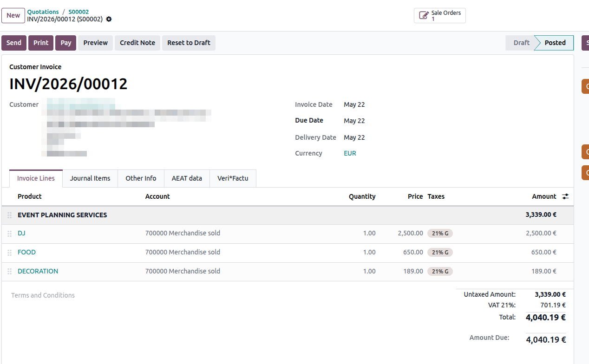Click the Price column header

(x=415, y=196)
